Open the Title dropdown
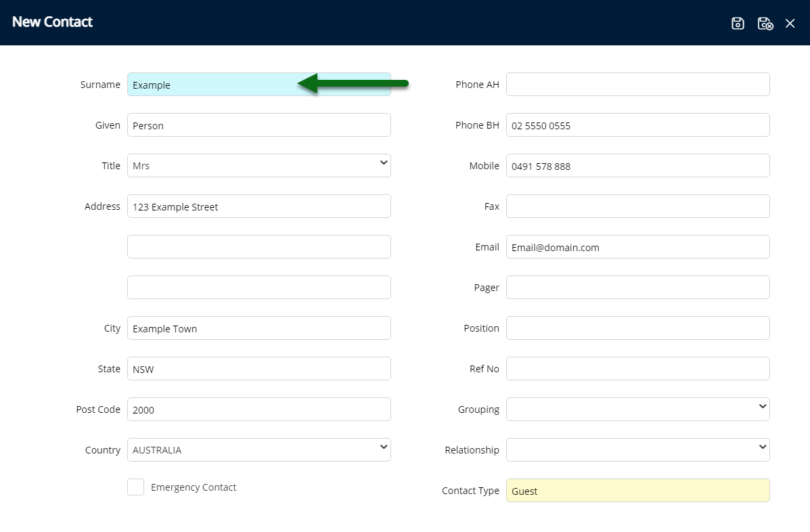Viewport: 810px width, 532px height. click(258, 166)
